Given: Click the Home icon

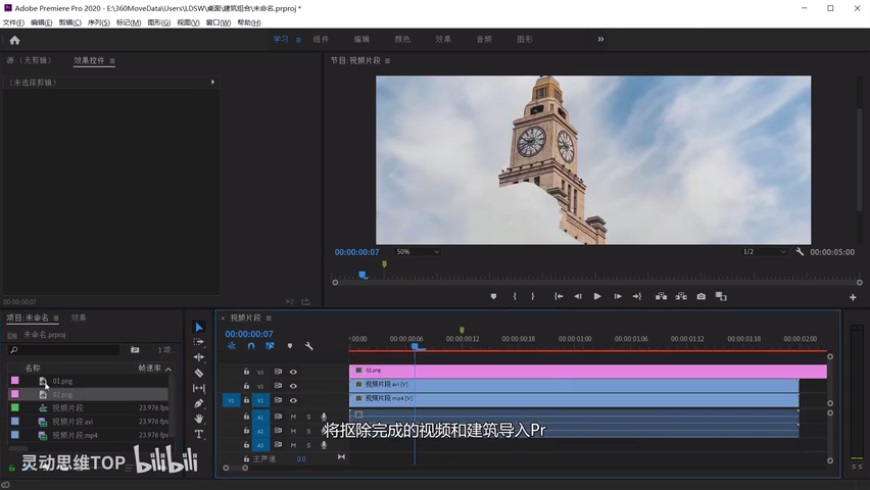Looking at the screenshot, I should click(x=14, y=40).
